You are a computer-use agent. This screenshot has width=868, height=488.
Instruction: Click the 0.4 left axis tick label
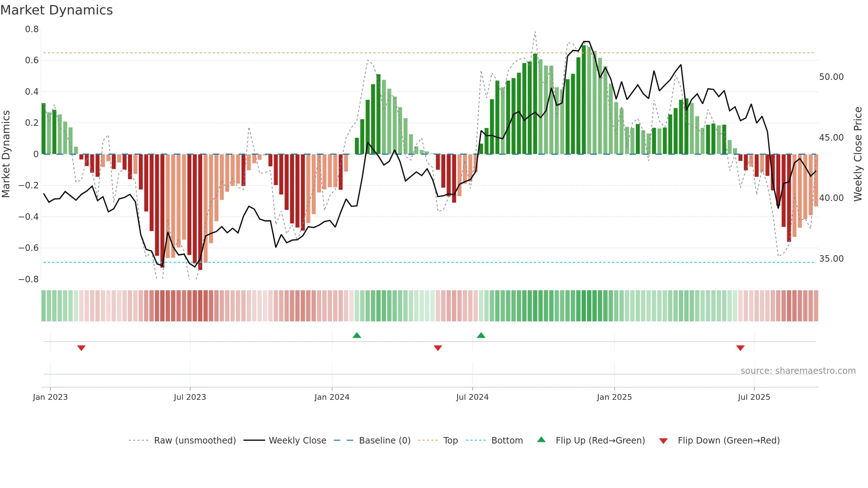point(32,92)
